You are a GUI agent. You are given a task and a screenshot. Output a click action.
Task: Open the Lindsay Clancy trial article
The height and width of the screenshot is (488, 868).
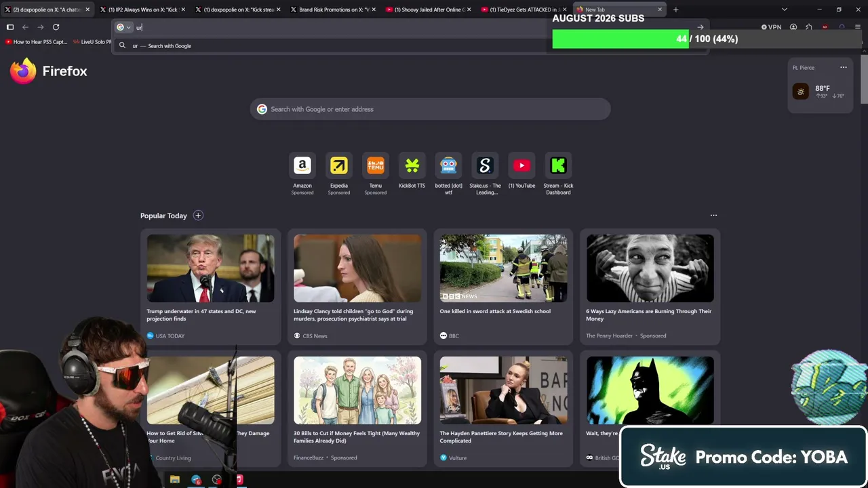tap(357, 287)
